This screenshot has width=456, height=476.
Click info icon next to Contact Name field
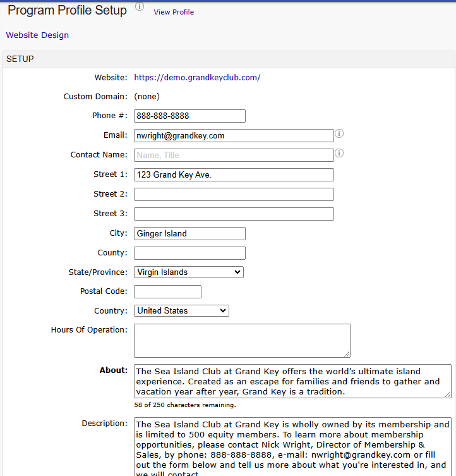pos(339,153)
